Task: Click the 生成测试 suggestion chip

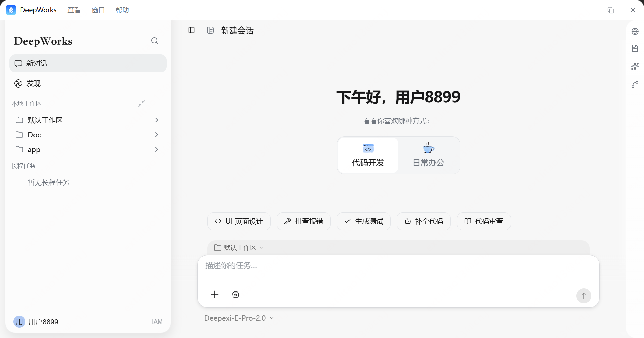Action: (x=364, y=221)
